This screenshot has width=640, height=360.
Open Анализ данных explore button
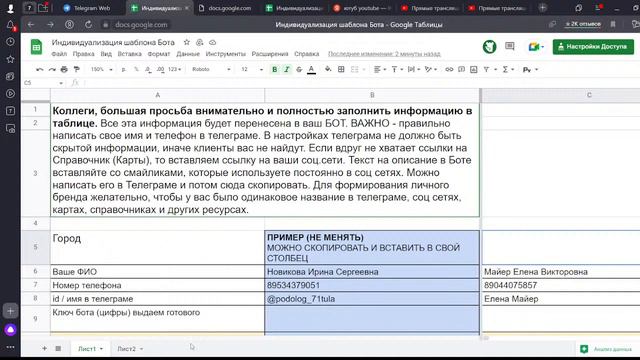[x=606, y=349]
